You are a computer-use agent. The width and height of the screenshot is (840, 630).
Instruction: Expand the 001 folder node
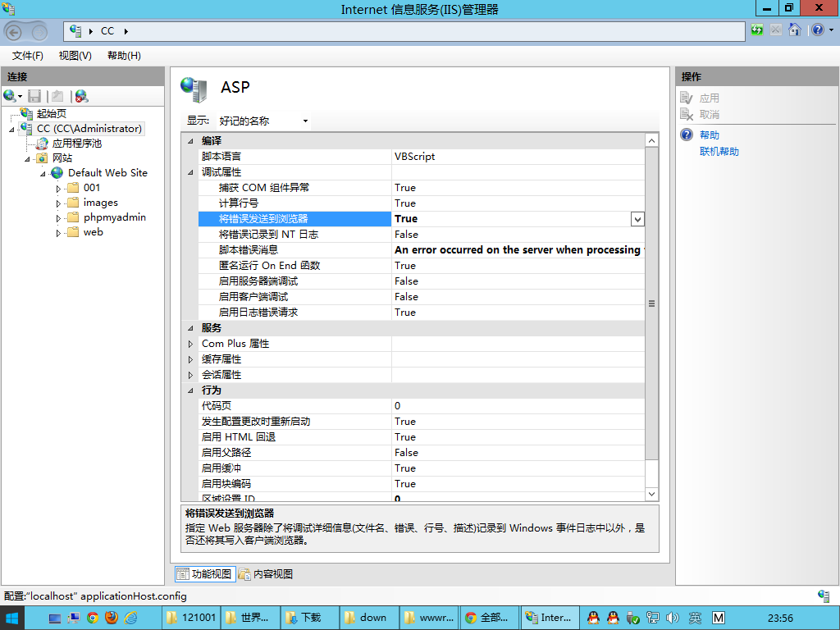point(58,189)
